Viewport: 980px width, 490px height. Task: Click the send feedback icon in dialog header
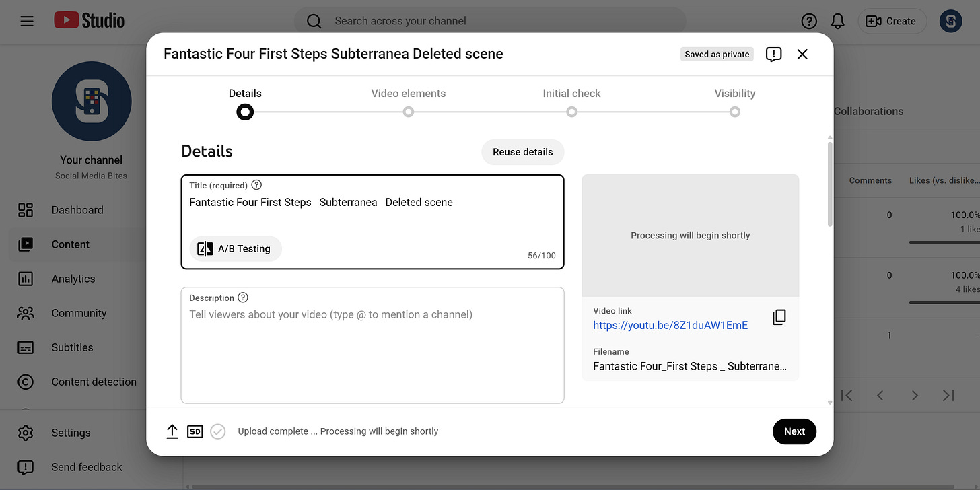coord(773,55)
